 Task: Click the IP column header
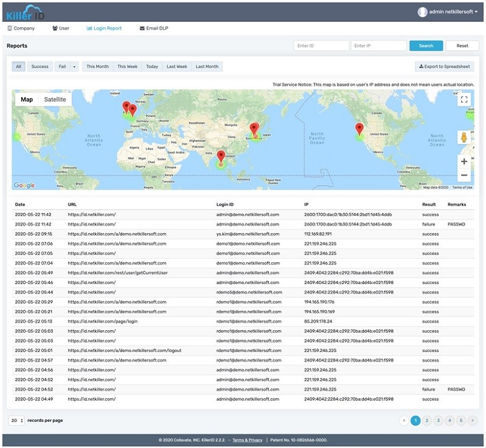(306, 205)
